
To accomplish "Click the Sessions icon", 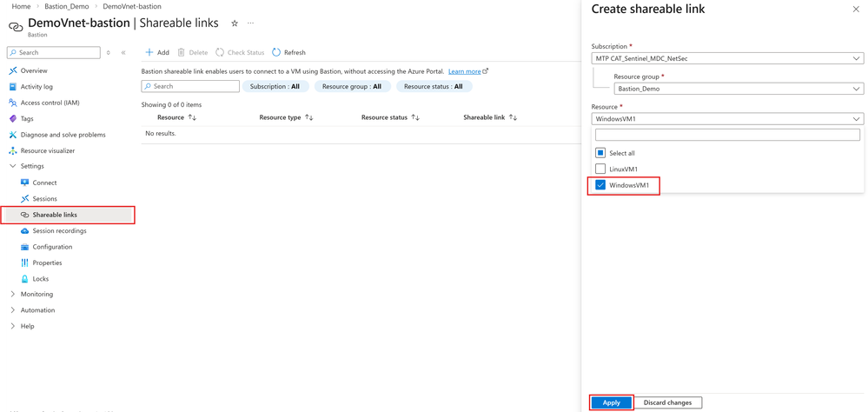I will (24, 199).
